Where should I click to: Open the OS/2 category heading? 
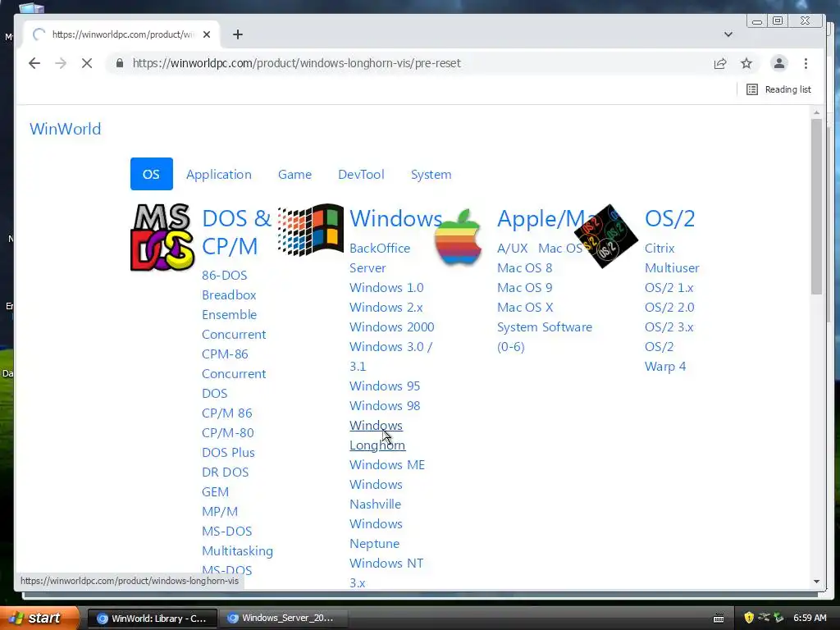click(x=669, y=218)
